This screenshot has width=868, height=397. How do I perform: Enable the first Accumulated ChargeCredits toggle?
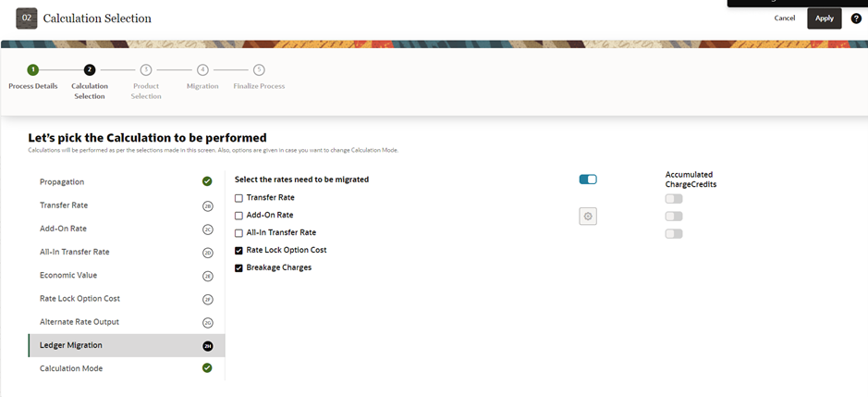point(674,198)
